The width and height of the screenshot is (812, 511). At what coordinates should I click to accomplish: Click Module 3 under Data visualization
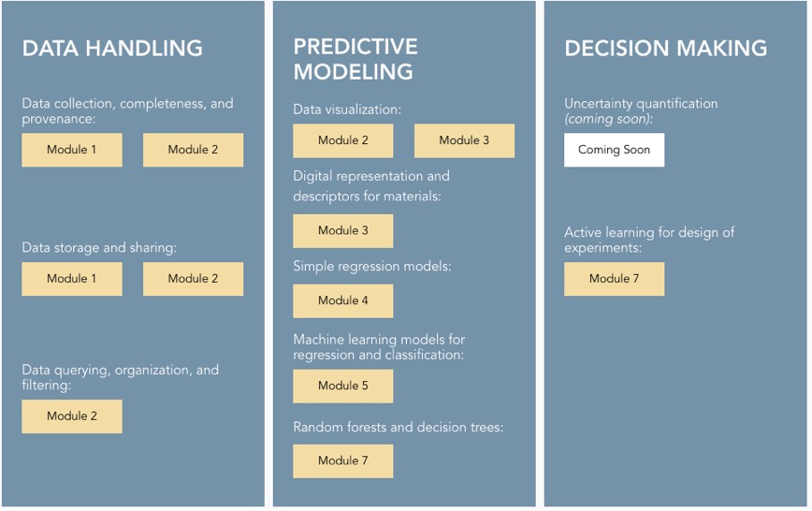click(464, 140)
